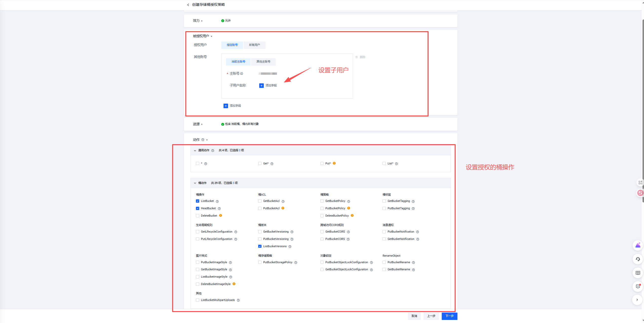Click help icon next to 动作 heading

[x=203, y=140]
